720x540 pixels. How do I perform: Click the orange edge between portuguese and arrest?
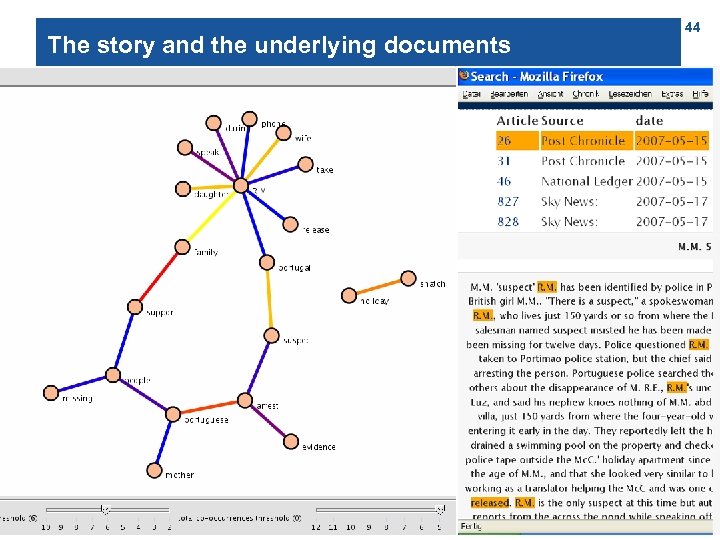click(209, 407)
